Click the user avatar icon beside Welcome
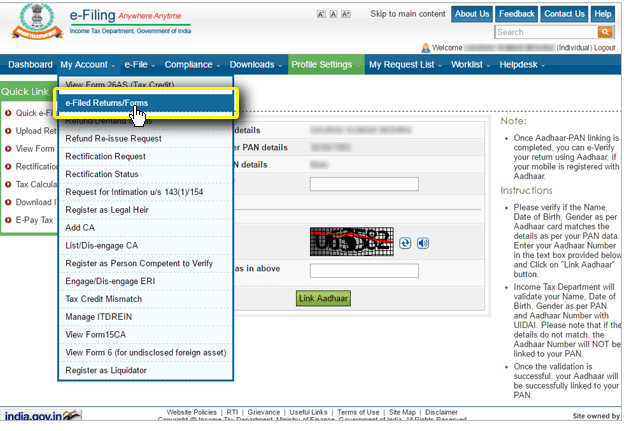The height and width of the screenshot is (431, 631). (x=425, y=48)
